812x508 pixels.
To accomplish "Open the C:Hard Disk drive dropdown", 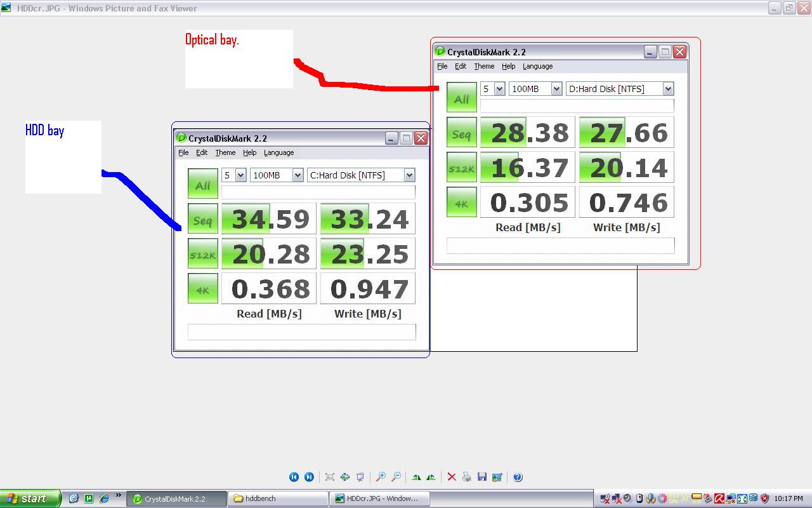I will point(409,175).
